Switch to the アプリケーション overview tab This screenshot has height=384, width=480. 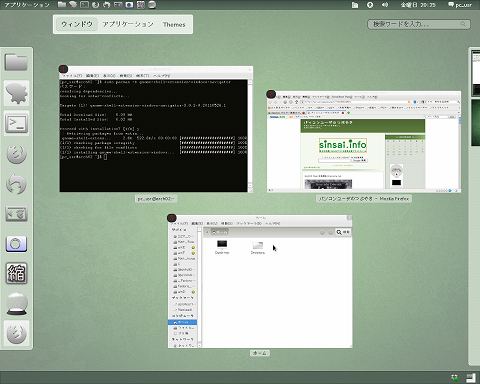tap(128, 24)
